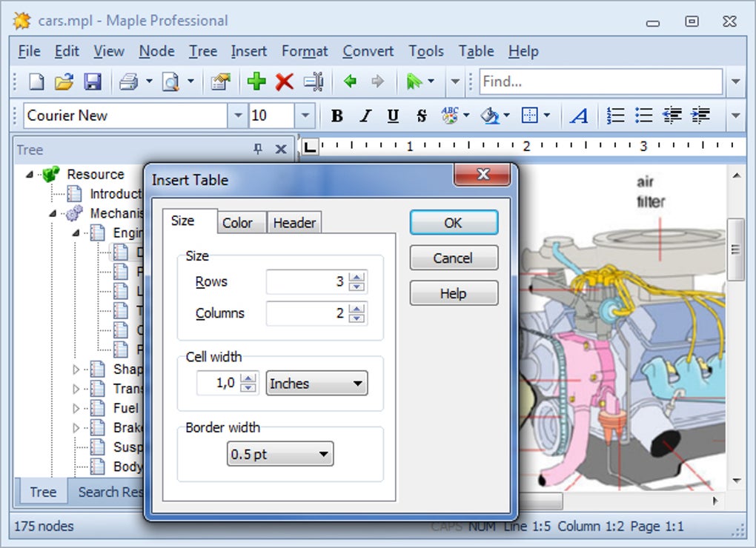Open a file with the folder icon
Screen dimensions: 756x548
point(64,81)
